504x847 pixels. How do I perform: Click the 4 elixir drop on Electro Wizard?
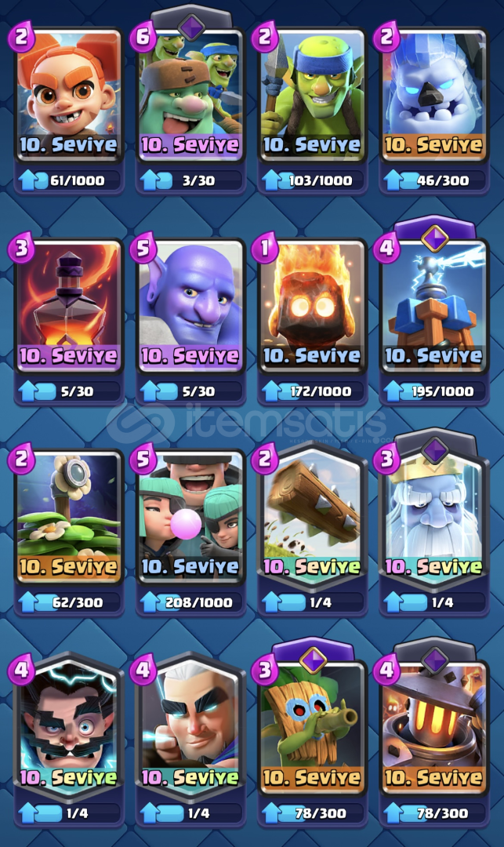click(22, 670)
